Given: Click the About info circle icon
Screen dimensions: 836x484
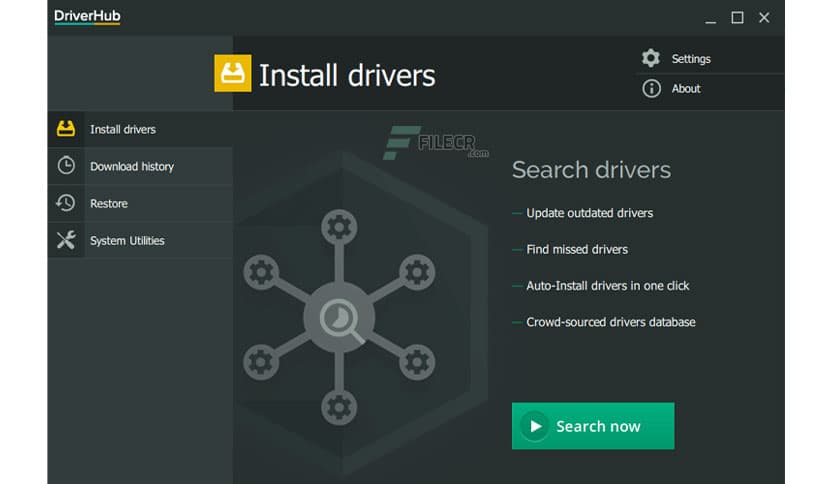Looking at the screenshot, I should (x=651, y=88).
